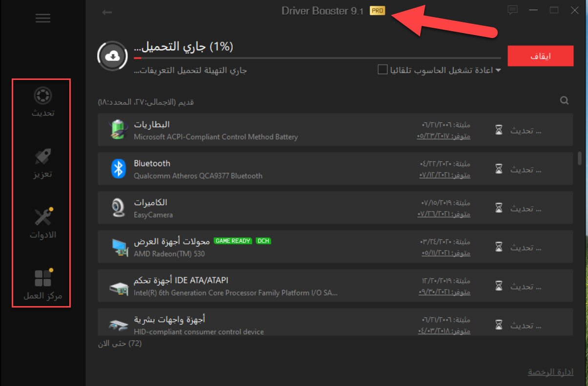Viewport: 588px width, 386px height.
Task: Click the HID device icon
Action: [118, 326]
